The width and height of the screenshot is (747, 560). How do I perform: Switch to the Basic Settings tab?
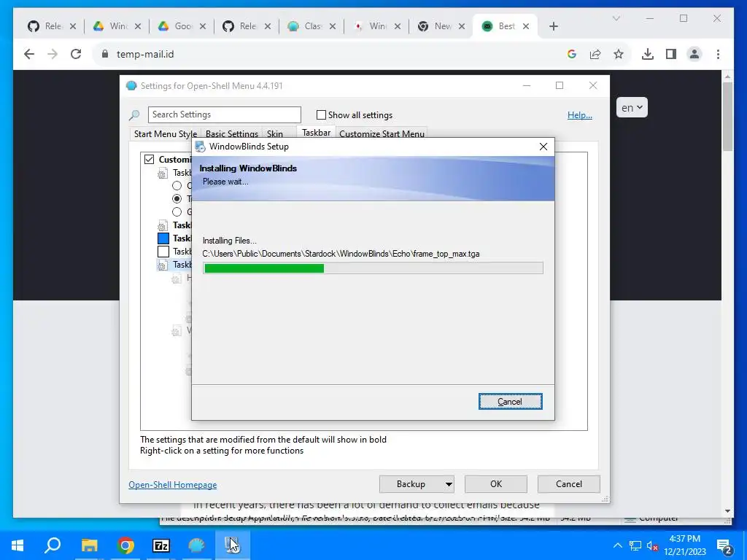tap(231, 134)
